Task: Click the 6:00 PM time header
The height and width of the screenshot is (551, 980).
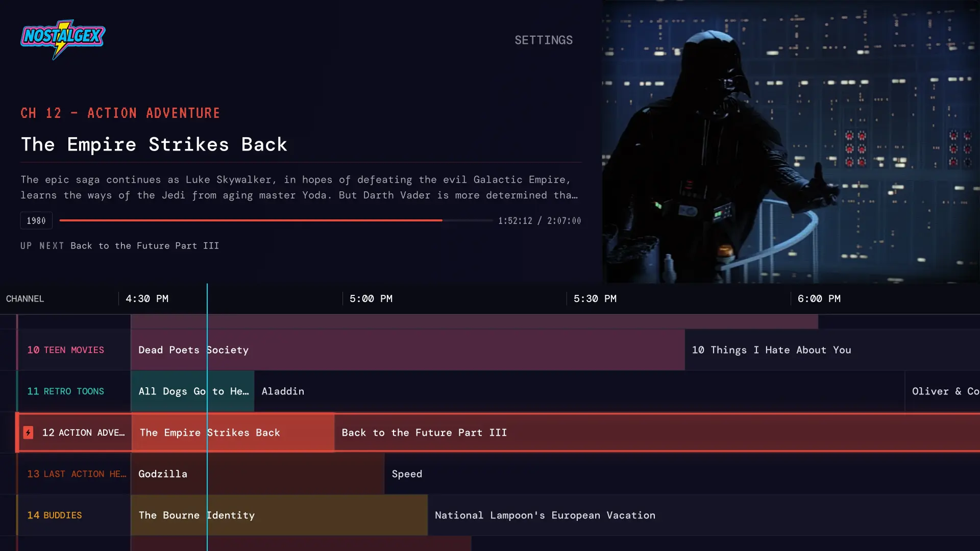Action: click(x=819, y=298)
